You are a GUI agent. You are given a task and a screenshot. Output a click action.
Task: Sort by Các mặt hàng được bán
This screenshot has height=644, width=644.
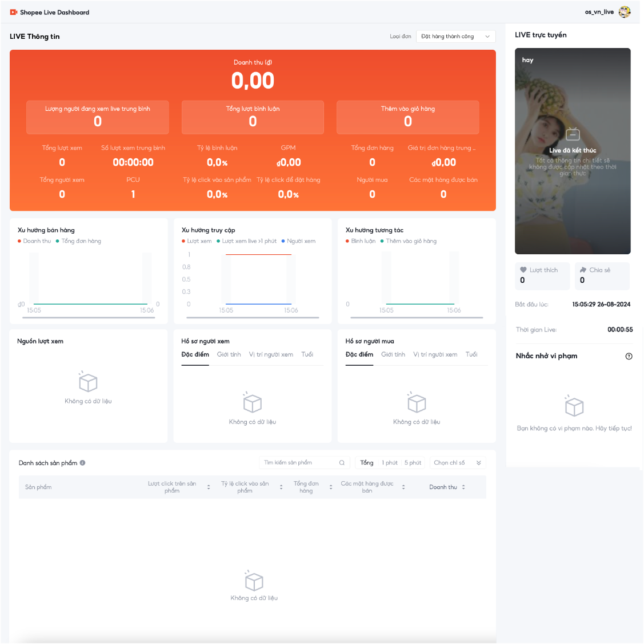tap(403, 487)
